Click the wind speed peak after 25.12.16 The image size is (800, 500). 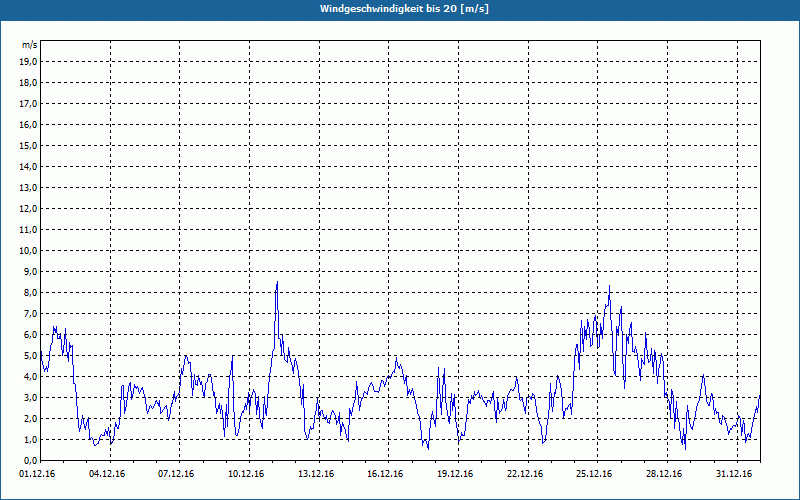[x=609, y=286]
